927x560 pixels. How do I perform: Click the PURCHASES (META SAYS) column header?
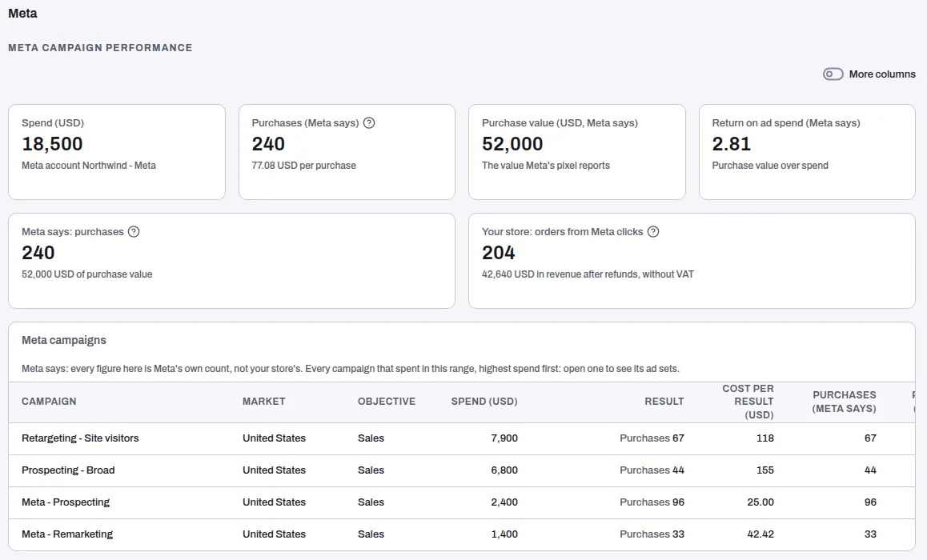point(845,402)
